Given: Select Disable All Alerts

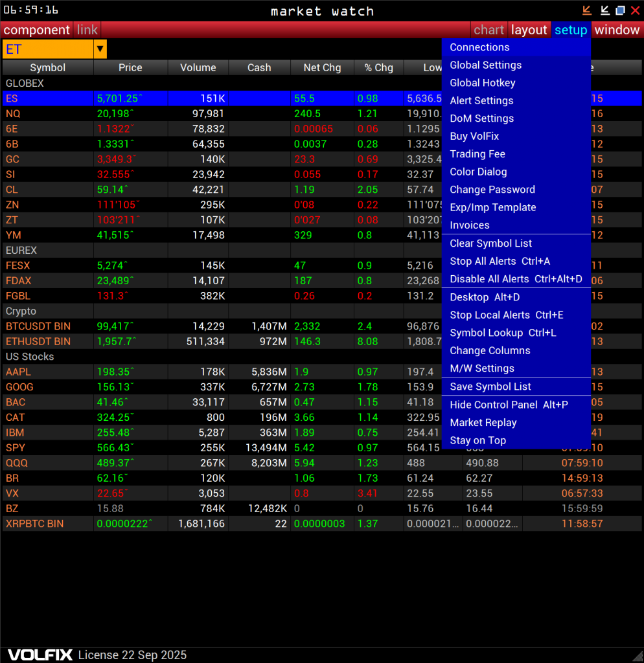Looking at the screenshot, I should click(516, 279).
